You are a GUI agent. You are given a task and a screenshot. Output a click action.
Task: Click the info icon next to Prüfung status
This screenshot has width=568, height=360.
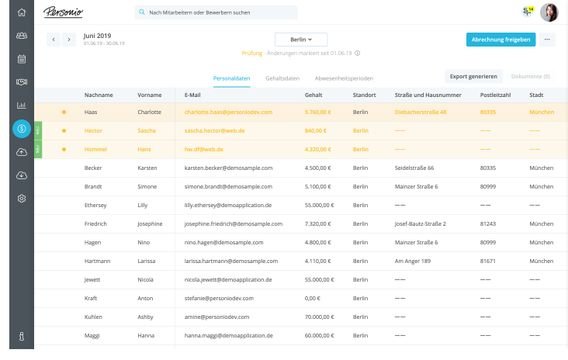pos(357,53)
